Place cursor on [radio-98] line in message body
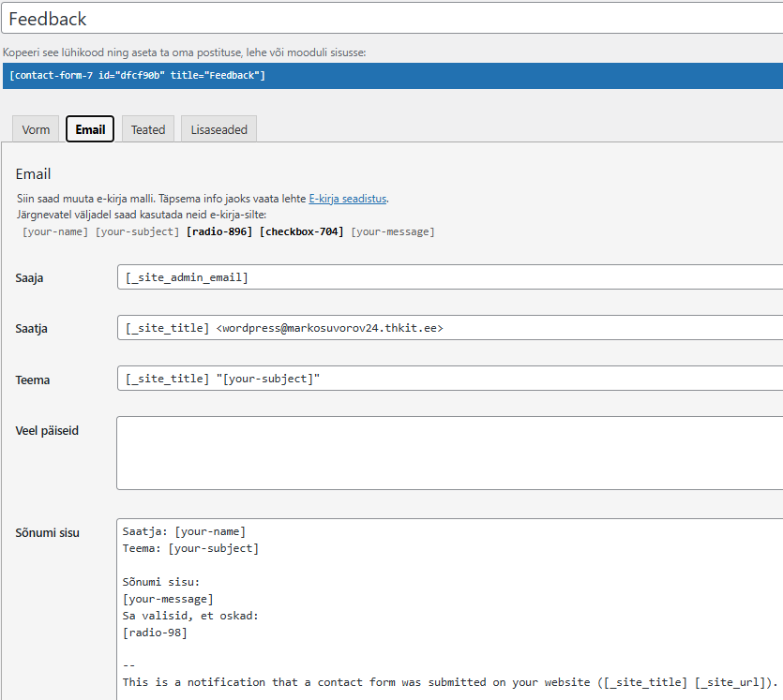Screen dimensions: 783x700 (x=155, y=633)
